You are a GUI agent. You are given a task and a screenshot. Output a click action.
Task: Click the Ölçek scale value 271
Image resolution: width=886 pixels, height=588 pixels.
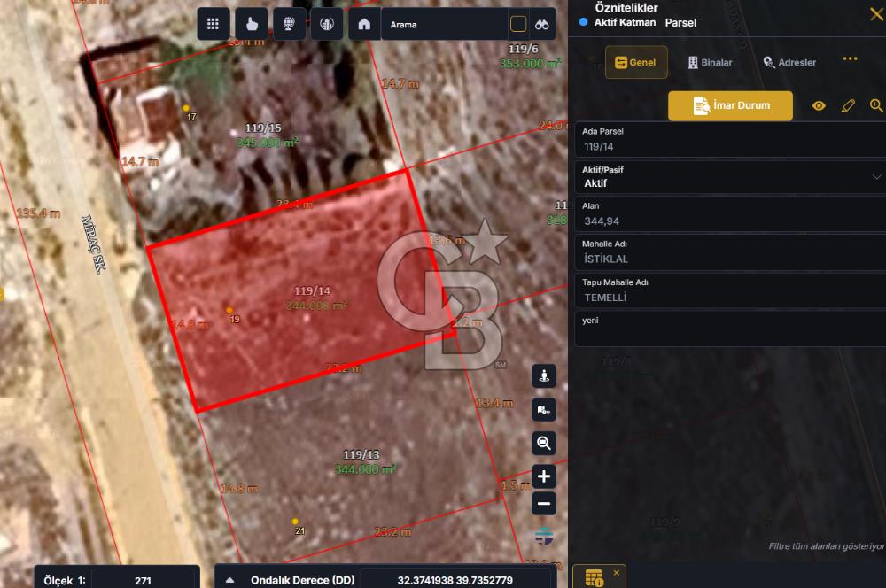(143, 581)
